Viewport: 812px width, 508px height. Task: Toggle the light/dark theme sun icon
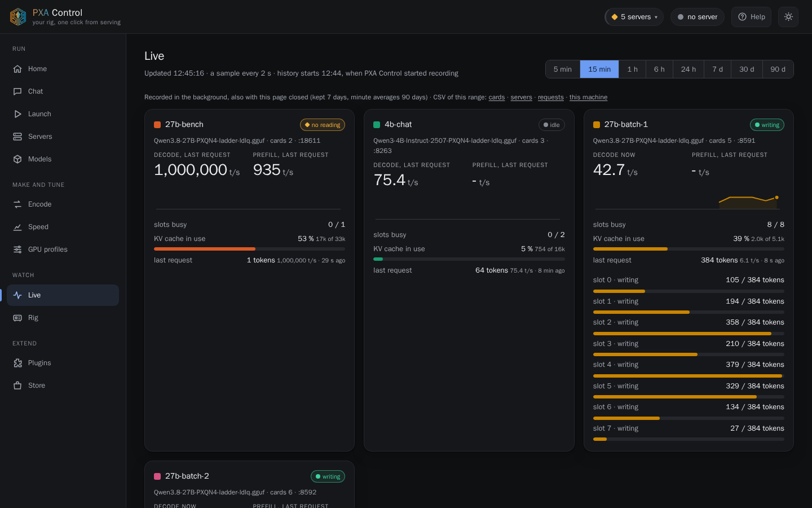788,17
